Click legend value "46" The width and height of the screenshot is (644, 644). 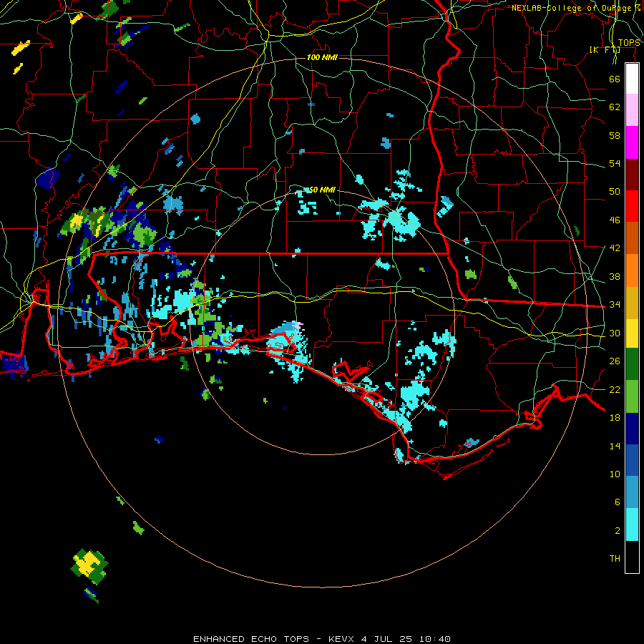615,220
